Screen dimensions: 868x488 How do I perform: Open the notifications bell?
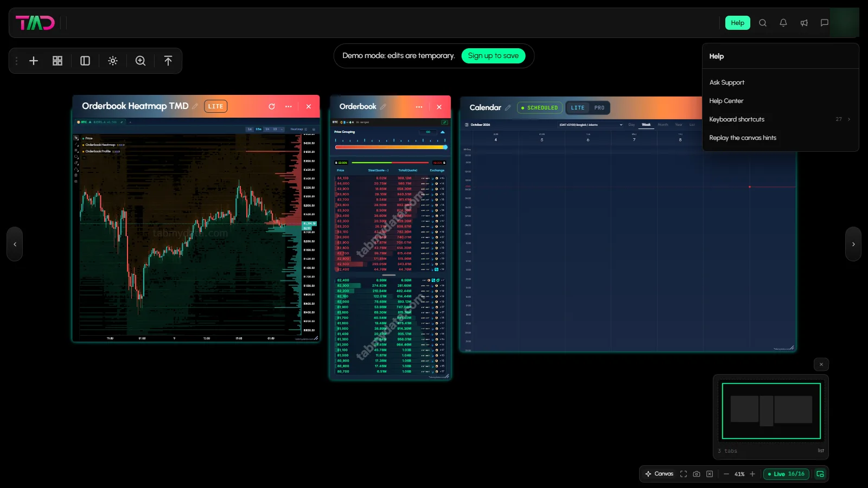783,23
